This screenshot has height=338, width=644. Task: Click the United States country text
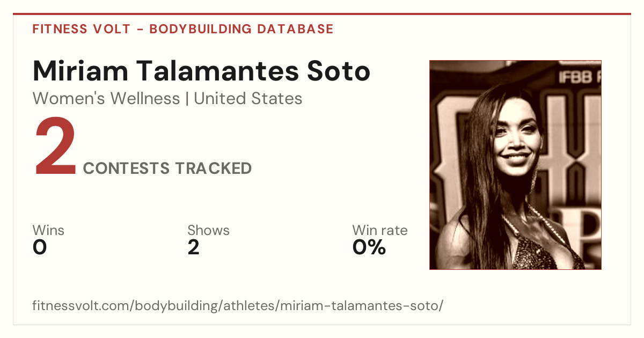coord(248,99)
